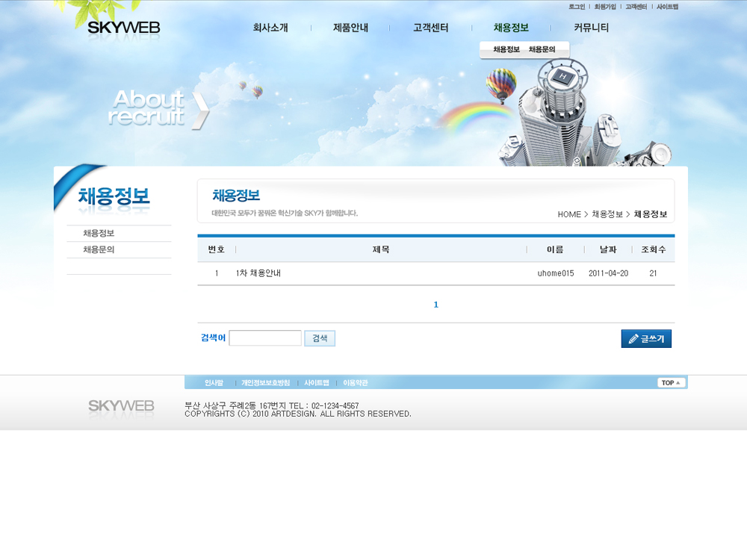Open the post titled 1차 채용안내
Screen dimensions: 747x560
[258, 273]
